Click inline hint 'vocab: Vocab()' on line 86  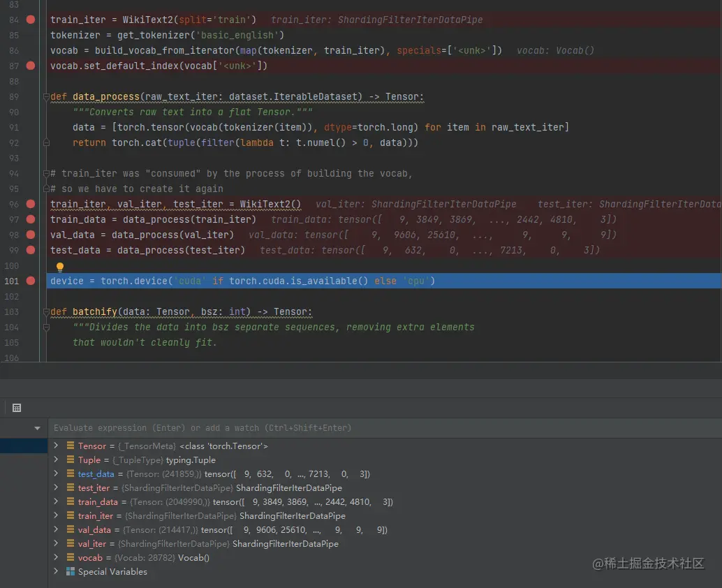click(555, 51)
